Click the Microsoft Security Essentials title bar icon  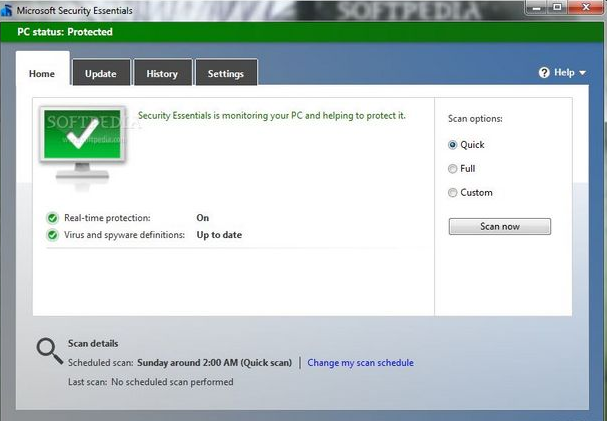point(5,10)
